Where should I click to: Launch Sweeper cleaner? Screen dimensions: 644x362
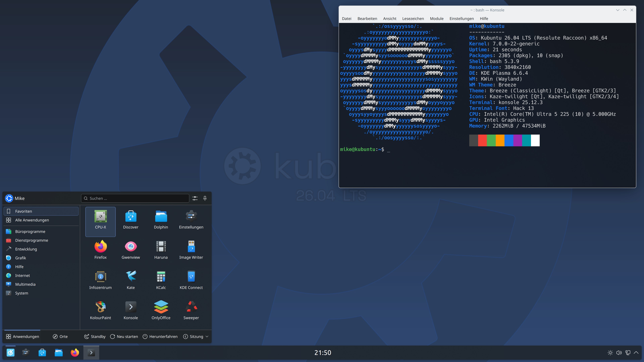[x=191, y=312]
